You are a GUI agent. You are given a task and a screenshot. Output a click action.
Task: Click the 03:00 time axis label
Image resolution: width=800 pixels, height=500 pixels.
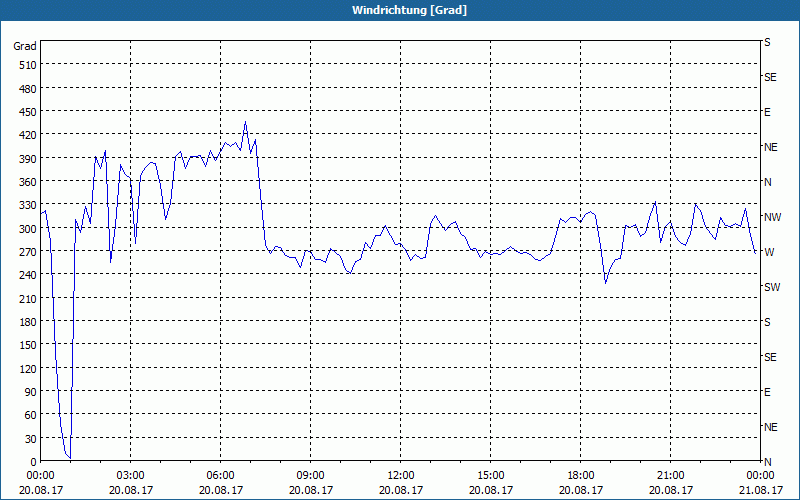pyautogui.click(x=131, y=476)
